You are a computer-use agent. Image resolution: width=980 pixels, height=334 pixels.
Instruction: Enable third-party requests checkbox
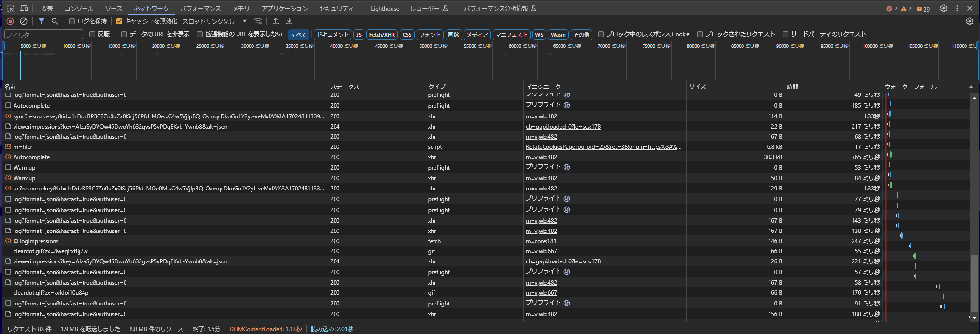pos(785,34)
